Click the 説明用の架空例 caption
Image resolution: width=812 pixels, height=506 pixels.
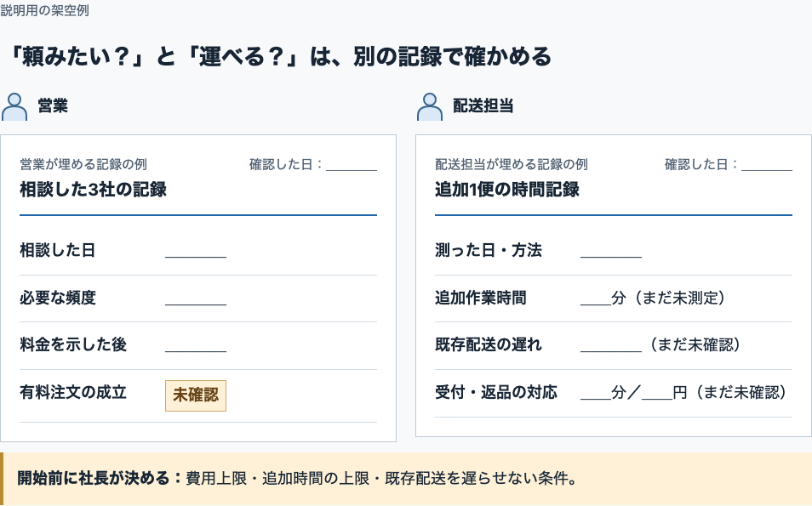pyautogui.click(x=44, y=10)
